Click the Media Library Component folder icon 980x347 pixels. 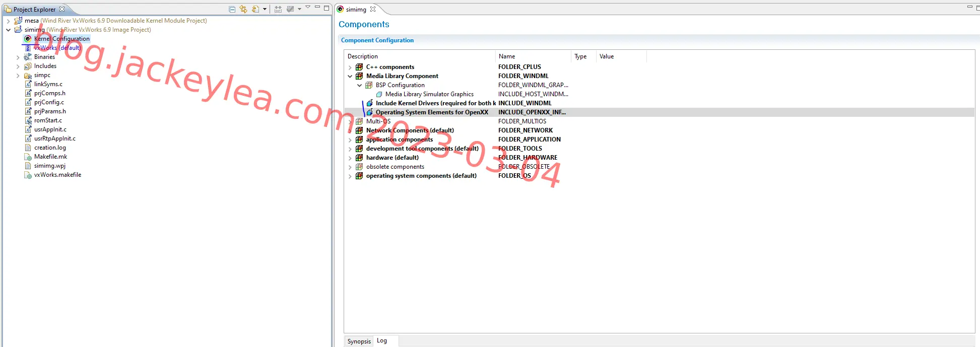pos(359,76)
